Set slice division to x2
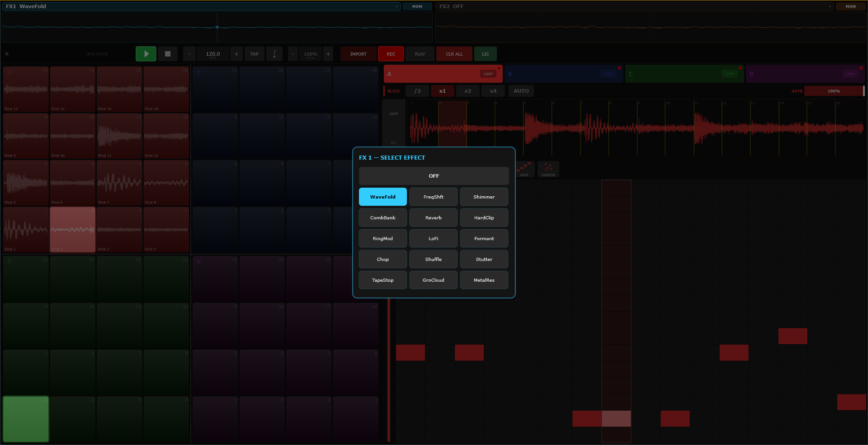Viewport: 868px width, 445px height. (468, 91)
